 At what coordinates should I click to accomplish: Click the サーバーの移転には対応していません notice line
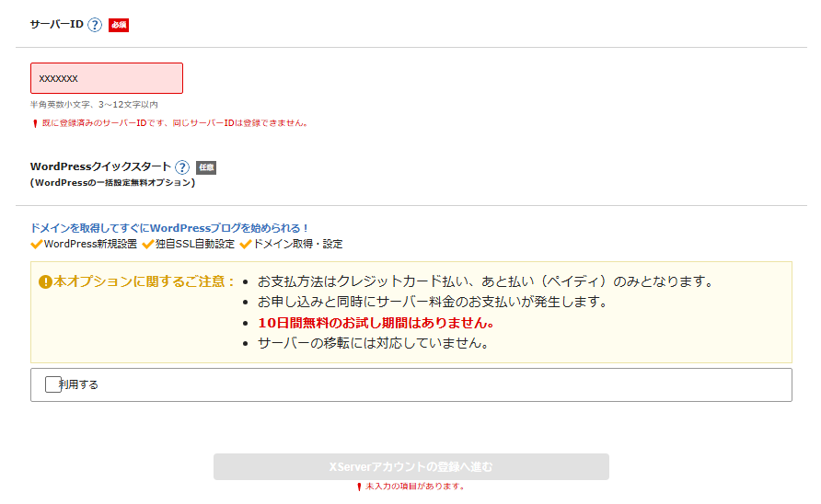372,343
